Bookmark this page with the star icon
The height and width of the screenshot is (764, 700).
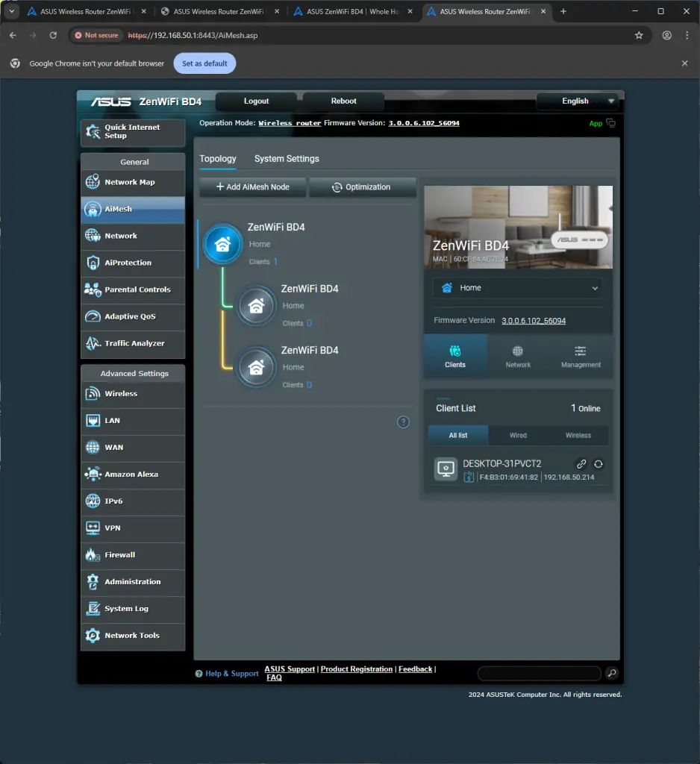click(639, 35)
